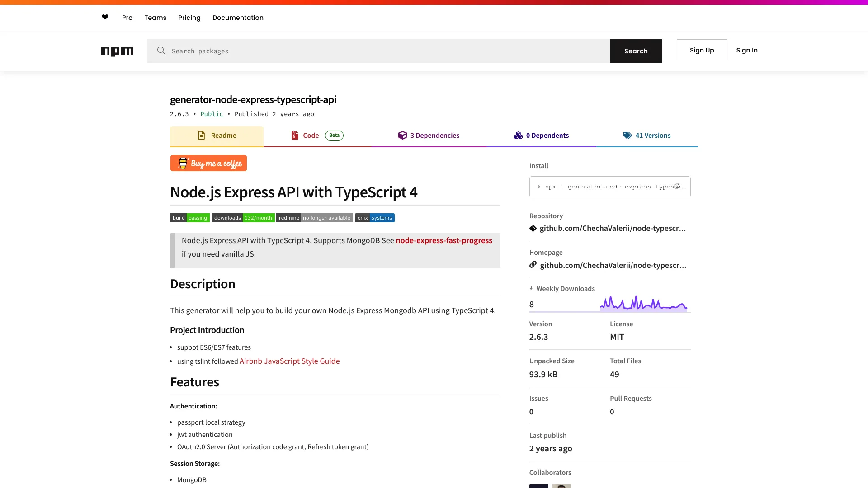Image resolution: width=868 pixels, height=488 pixels.
Task: Click the Airbnb JavaScript Style Guide link
Action: point(289,361)
